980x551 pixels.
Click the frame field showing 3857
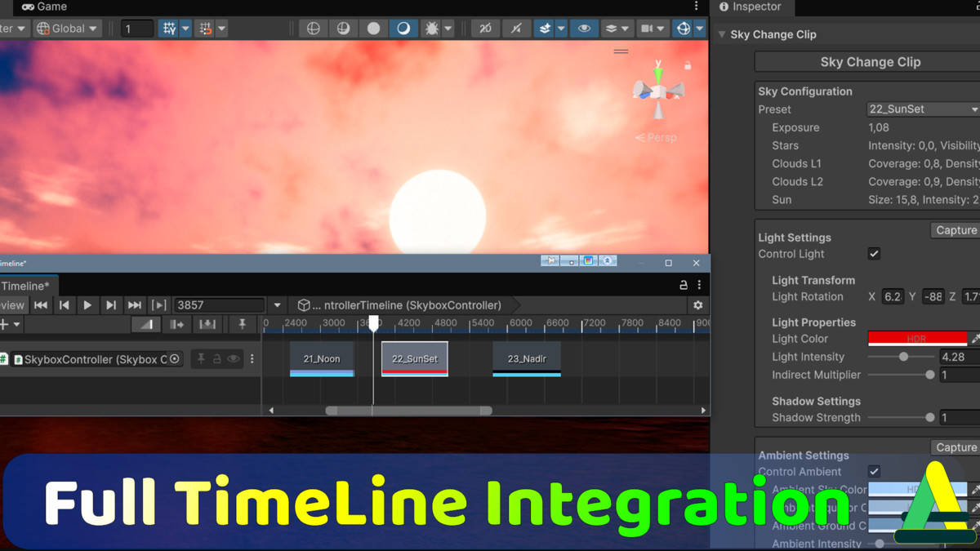[x=220, y=305]
